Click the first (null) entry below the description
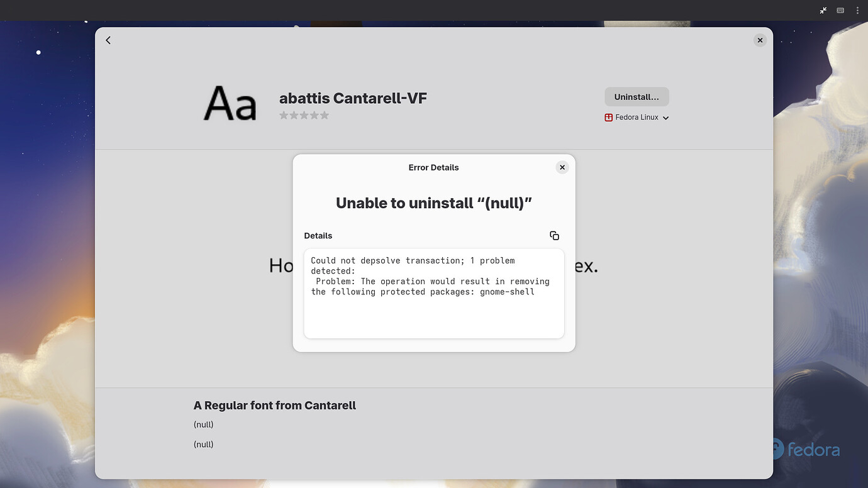Screen dimensions: 868x488 (203, 424)
